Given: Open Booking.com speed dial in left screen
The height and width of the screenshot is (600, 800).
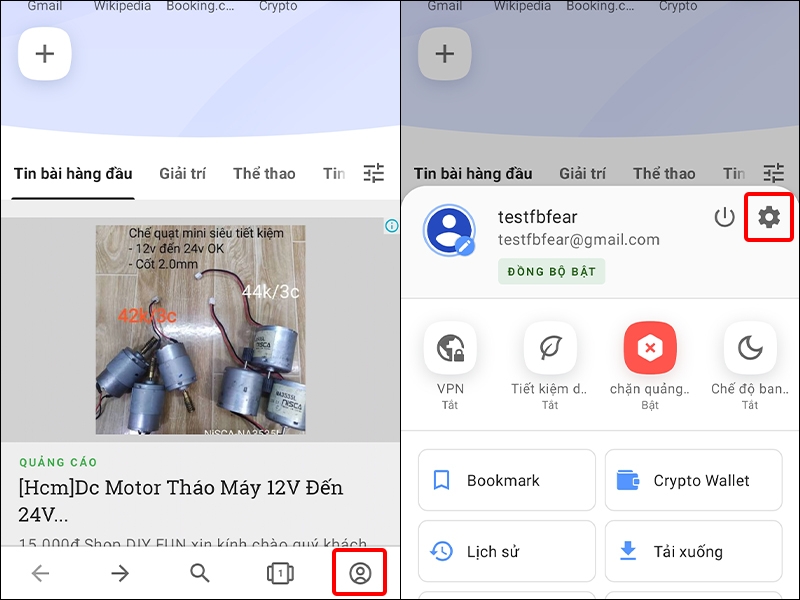Looking at the screenshot, I should coord(200,6).
